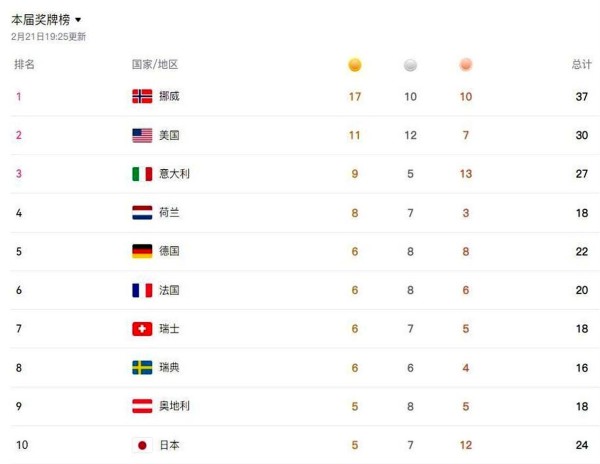
Task: Expand the 本届奖牌榜 dropdown arrow
Action: tap(78, 20)
